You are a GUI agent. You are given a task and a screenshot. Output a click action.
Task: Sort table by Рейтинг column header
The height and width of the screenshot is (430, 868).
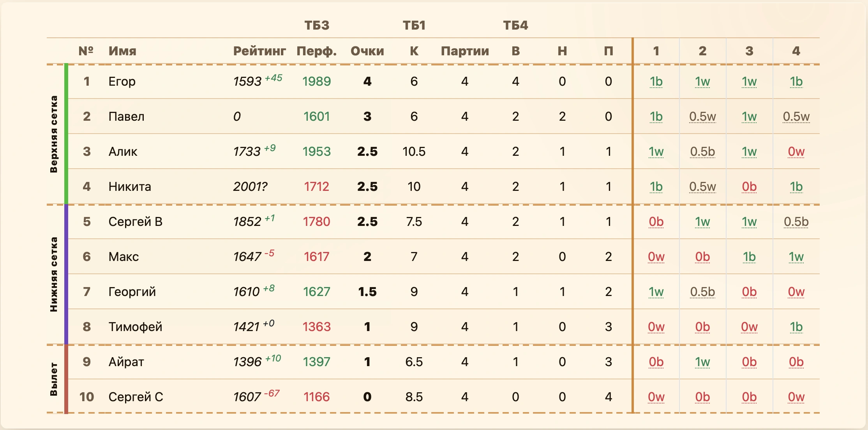259,51
